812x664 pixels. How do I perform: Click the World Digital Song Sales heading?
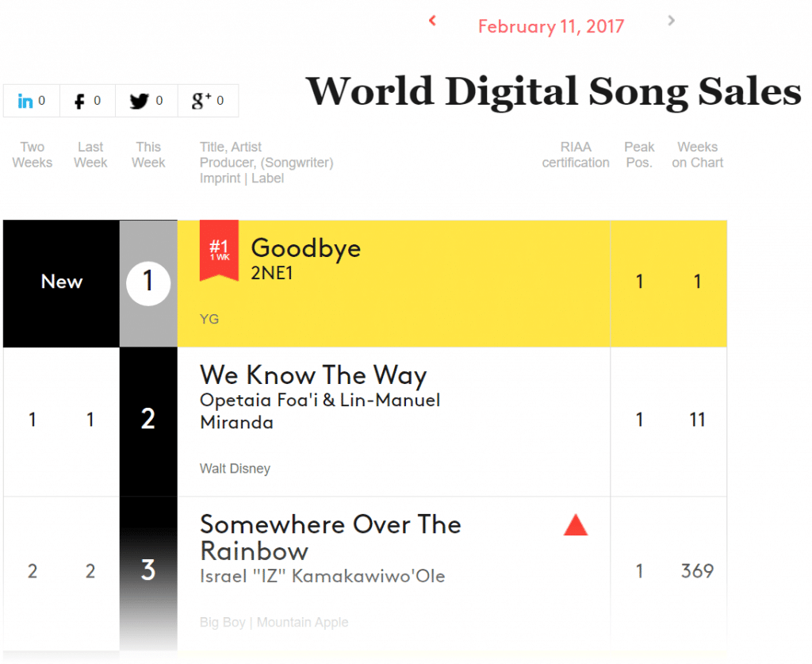553,91
